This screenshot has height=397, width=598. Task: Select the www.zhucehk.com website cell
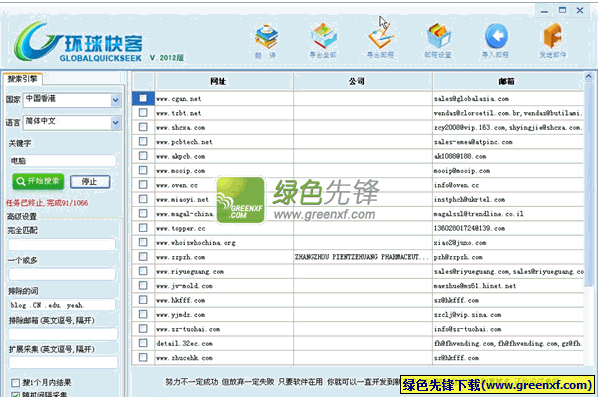tap(224, 358)
